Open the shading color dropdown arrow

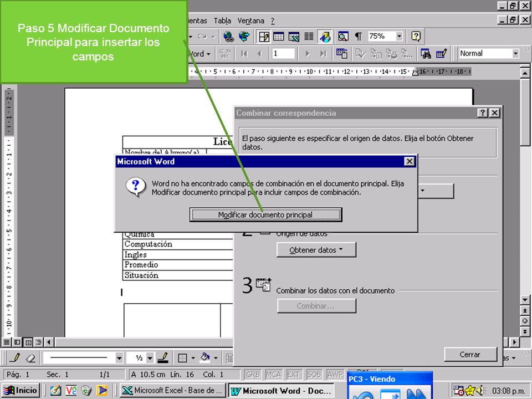pos(216,357)
